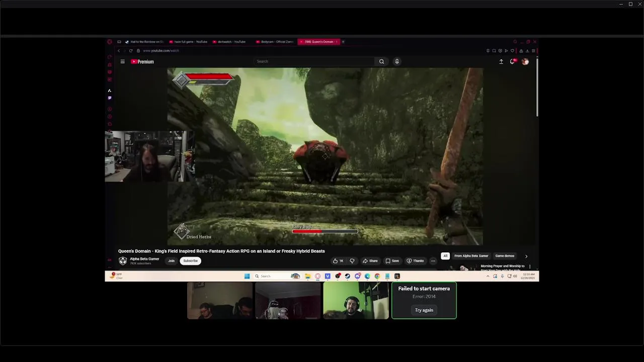Viewport: 644px width, 362px height.
Task: Switch to Bodycam Official tab
Action: pyautogui.click(x=275, y=42)
